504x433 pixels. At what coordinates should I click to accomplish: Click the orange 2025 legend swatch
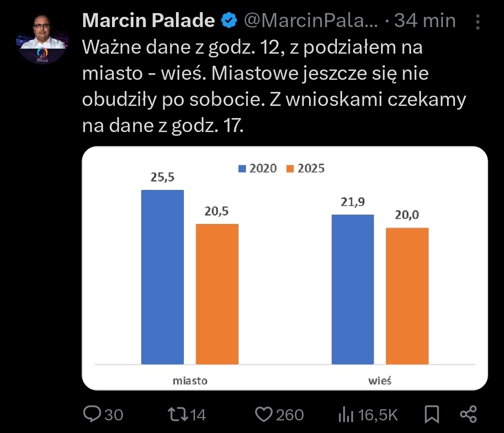click(x=290, y=169)
